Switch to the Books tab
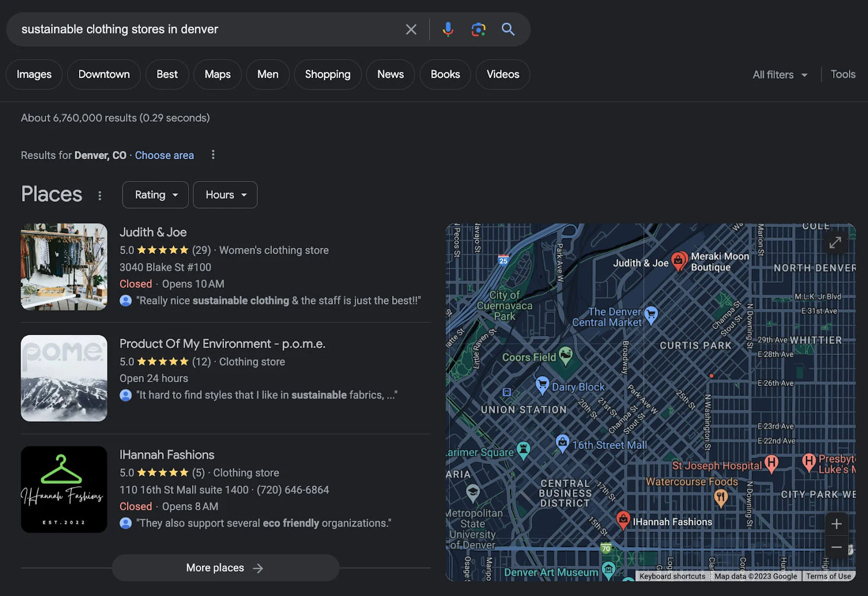Image resolution: width=868 pixels, height=596 pixels. pyautogui.click(x=445, y=74)
